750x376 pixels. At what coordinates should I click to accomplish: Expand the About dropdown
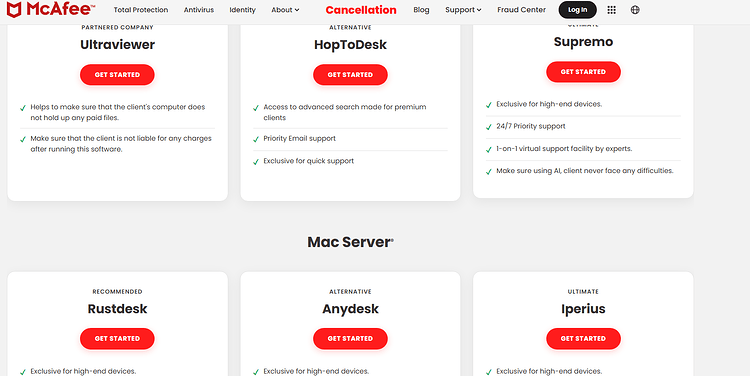click(285, 10)
